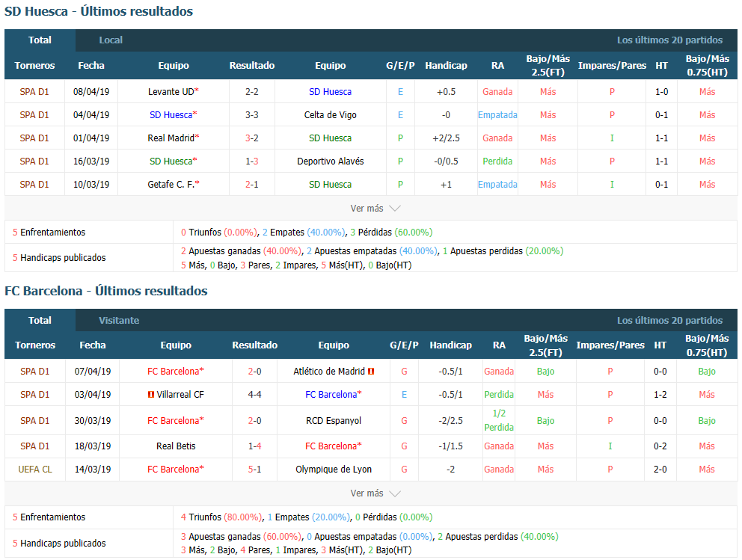Open FC Barcelona link in 07/04/19 row
This screenshot has width=742, height=560.
(x=174, y=372)
